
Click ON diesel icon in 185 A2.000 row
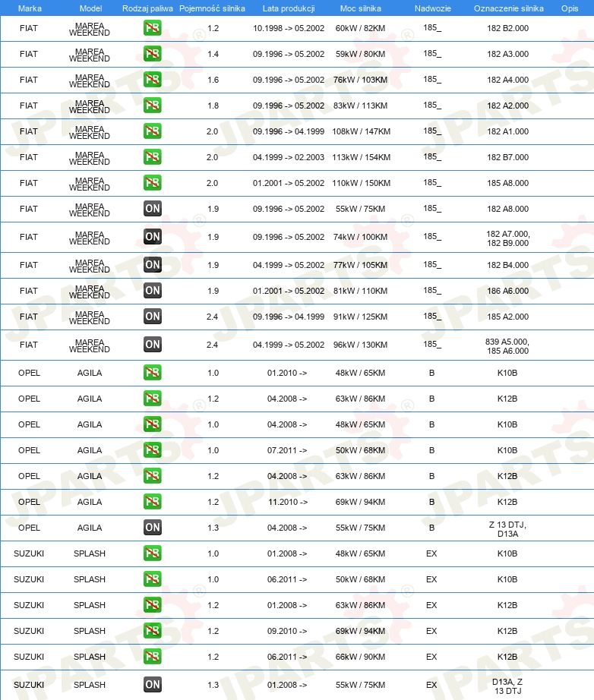point(152,317)
